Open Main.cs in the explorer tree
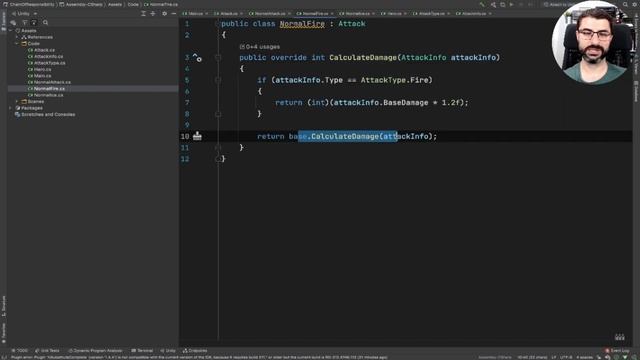 coord(40,76)
